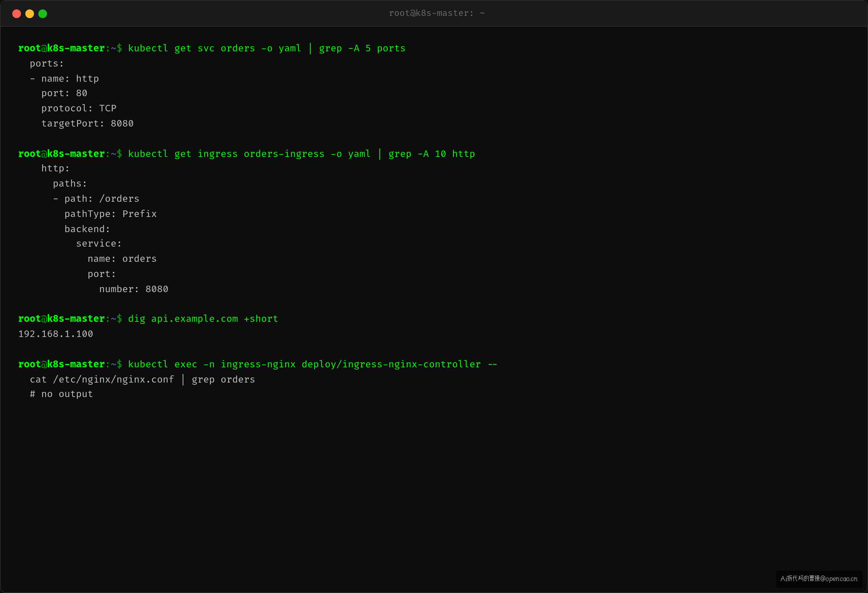Image resolution: width=868 pixels, height=593 pixels.
Task: Click the path: /orders line
Action: pos(96,199)
